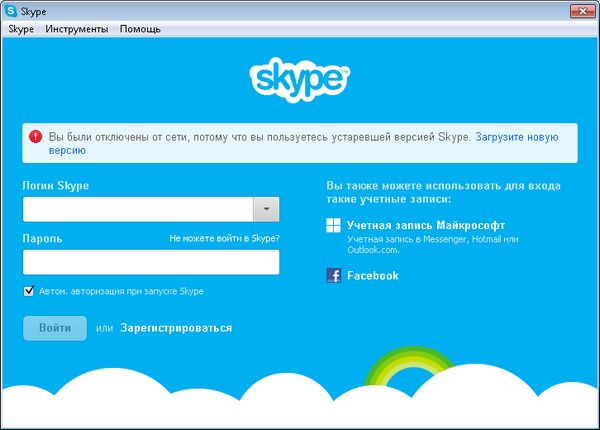Click the Facebook logo icon

coord(334,275)
